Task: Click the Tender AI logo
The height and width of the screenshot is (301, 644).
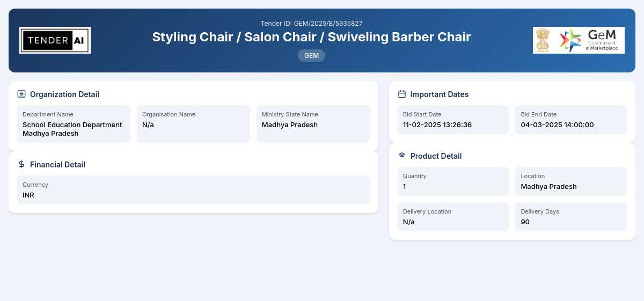Action: pos(55,40)
